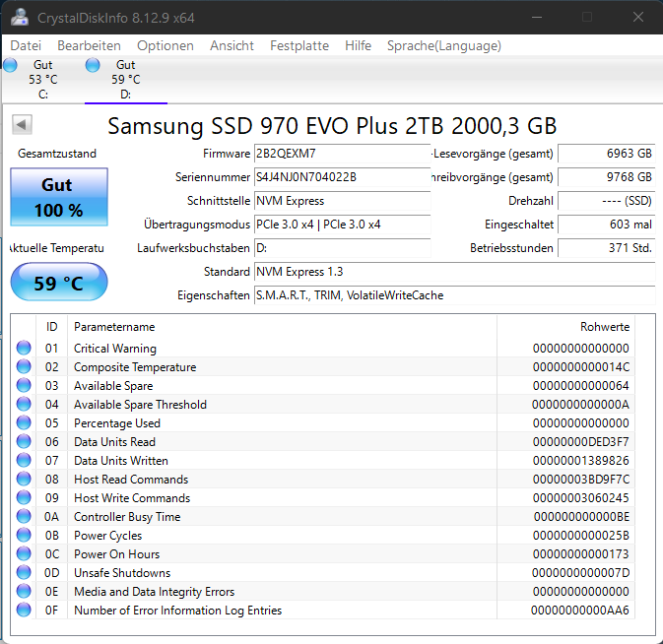Viewport: 663px width, 644px height.
Task: Click status orb for Data Units Read row
Action: [x=24, y=441]
